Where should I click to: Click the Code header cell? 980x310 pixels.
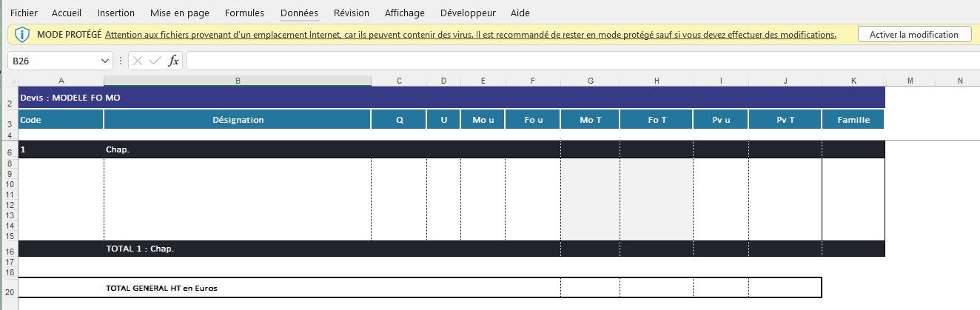(61, 120)
